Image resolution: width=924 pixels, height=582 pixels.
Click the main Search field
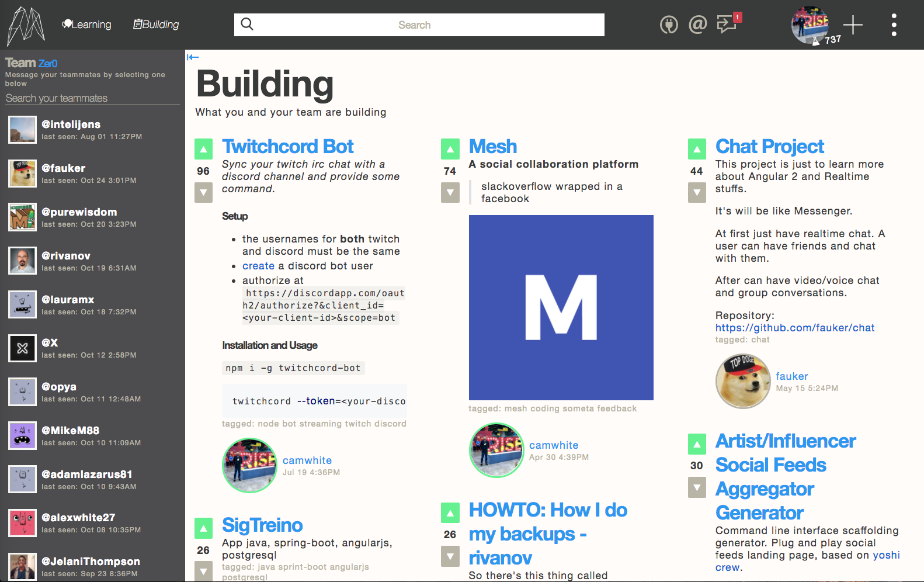[x=419, y=25]
